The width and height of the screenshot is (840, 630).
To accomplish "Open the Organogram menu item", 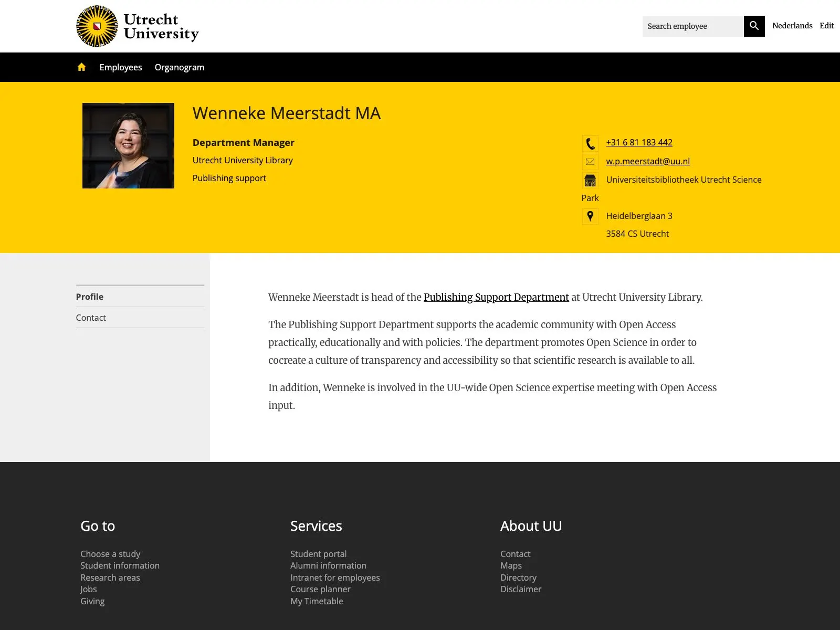I will [180, 67].
